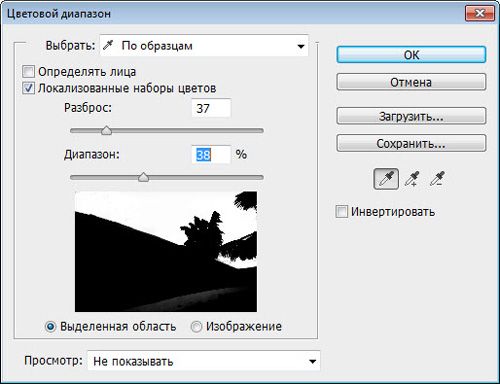Select the Add to Sample eyedropper
The height and width of the screenshot is (384, 500).
point(412,179)
